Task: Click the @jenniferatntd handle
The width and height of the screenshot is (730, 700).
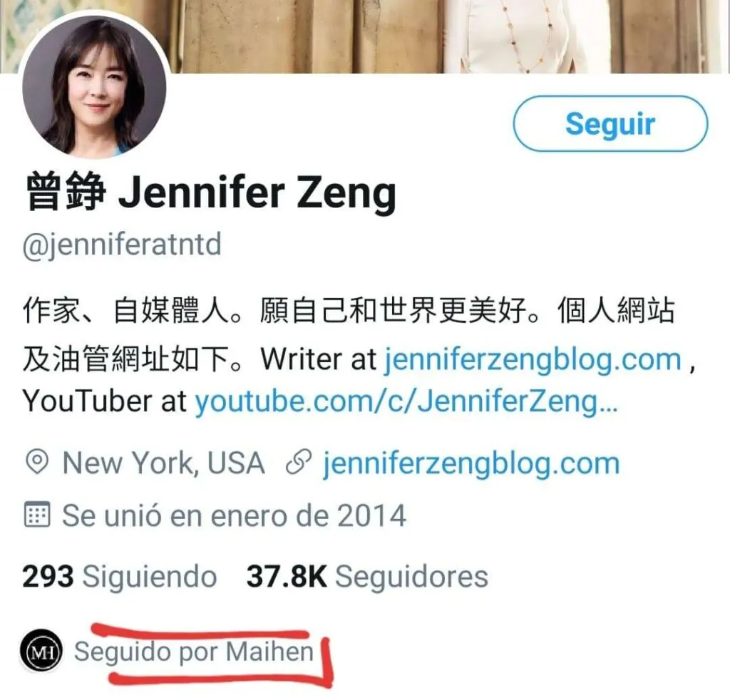Action: click(x=122, y=245)
